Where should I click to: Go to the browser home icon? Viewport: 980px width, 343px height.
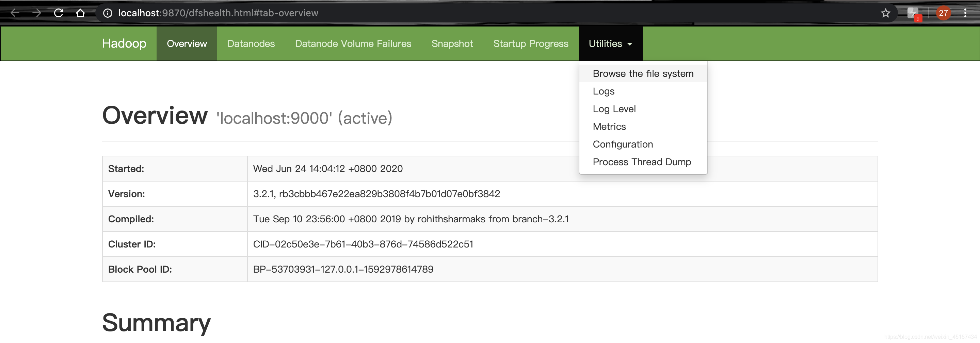(80, 13)
